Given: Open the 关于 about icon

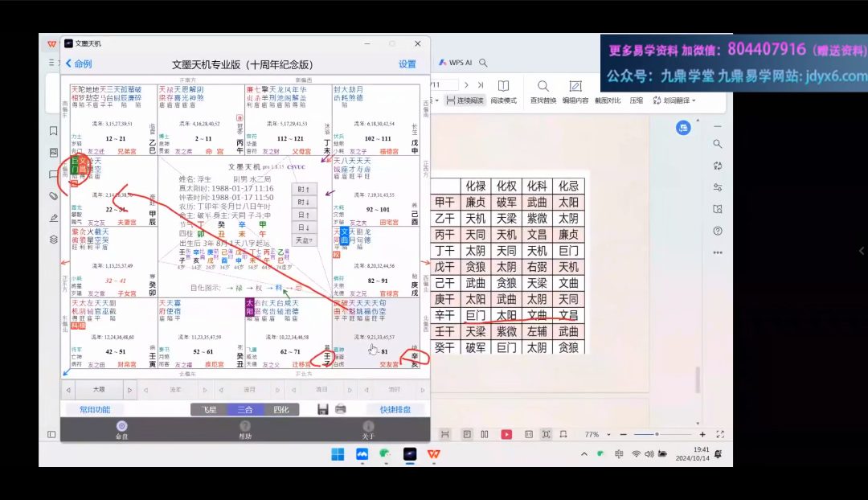Looking at the screenshot, I should (x=368, y=427).
